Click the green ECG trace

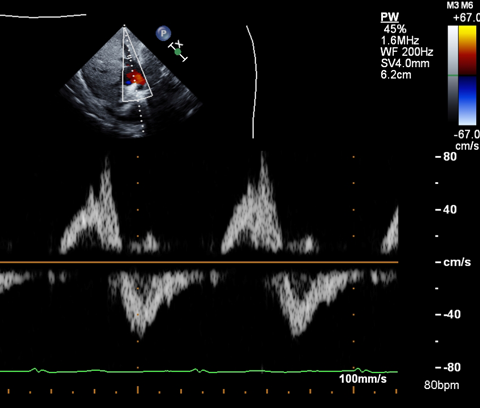pos(199,370)
